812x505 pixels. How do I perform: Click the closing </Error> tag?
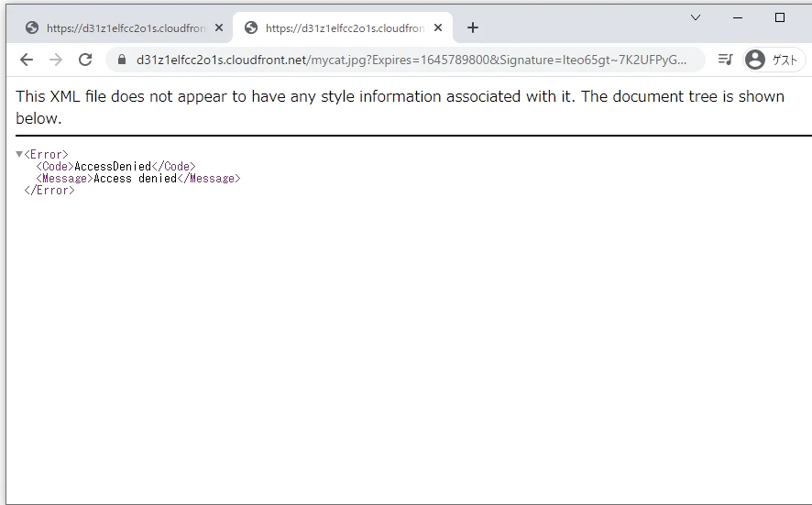pyautogui.click(x=49, y=190)
